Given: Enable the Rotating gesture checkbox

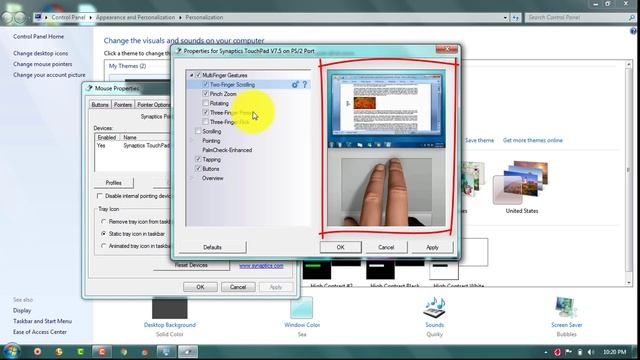Looking at the screenshot, I should 206,103.
